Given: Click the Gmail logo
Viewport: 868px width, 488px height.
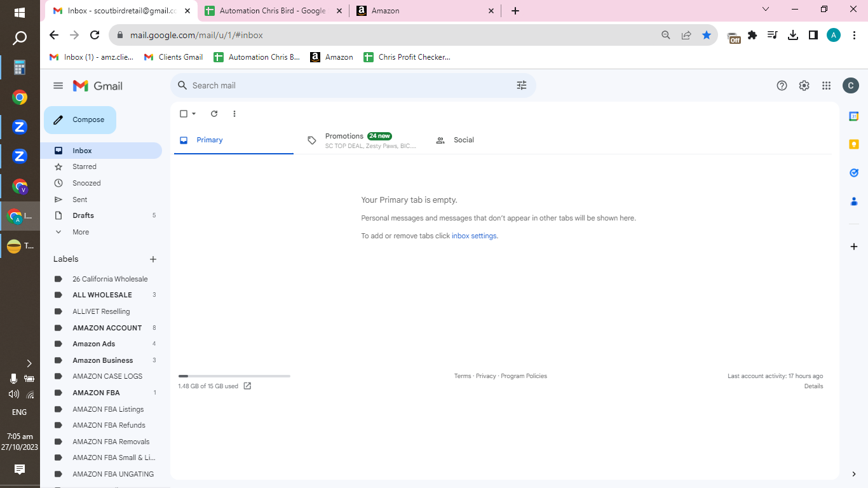Looking at the screenshot, I should [x=98, y=86].
